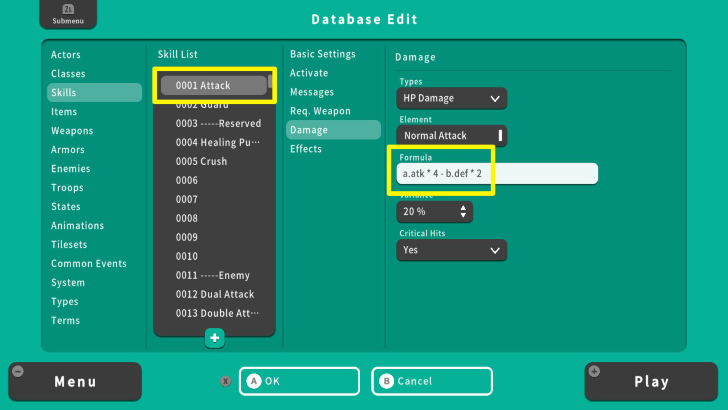
Task: Click the Variance 20 % value box
Action: coord(435,212)
